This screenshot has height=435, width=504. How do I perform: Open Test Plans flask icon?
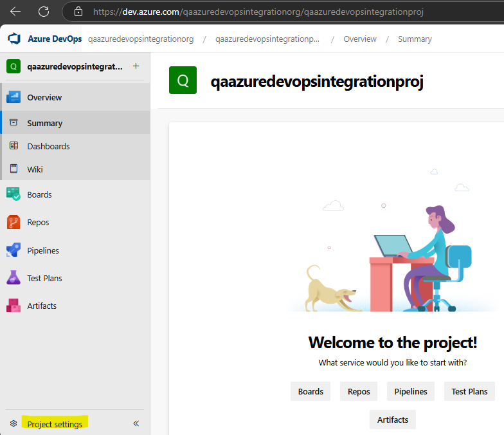pyautogui.click(x=14, y=278)
